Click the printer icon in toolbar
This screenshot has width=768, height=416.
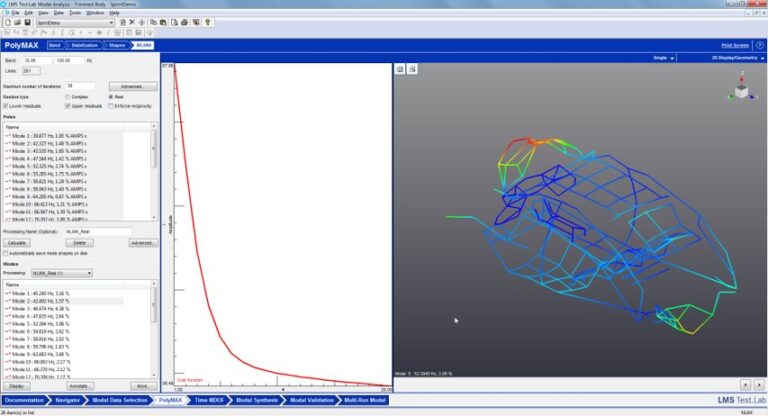[x=185, y=23]
